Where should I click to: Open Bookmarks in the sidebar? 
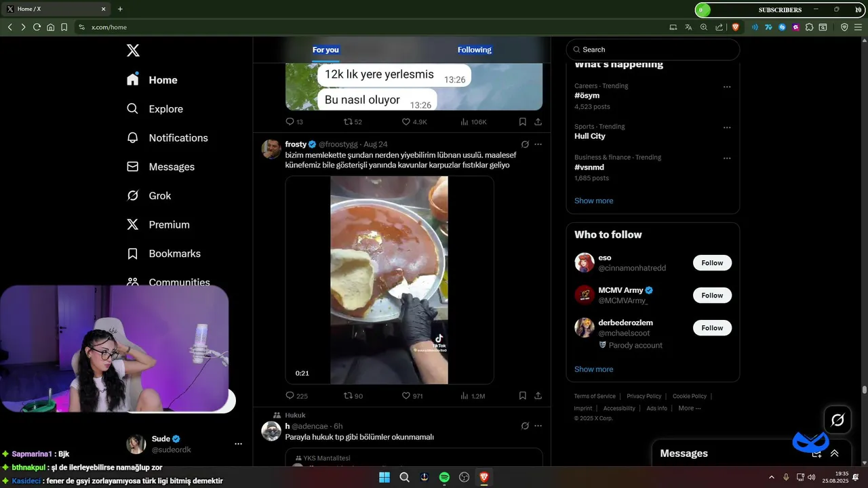pos(163,253)
